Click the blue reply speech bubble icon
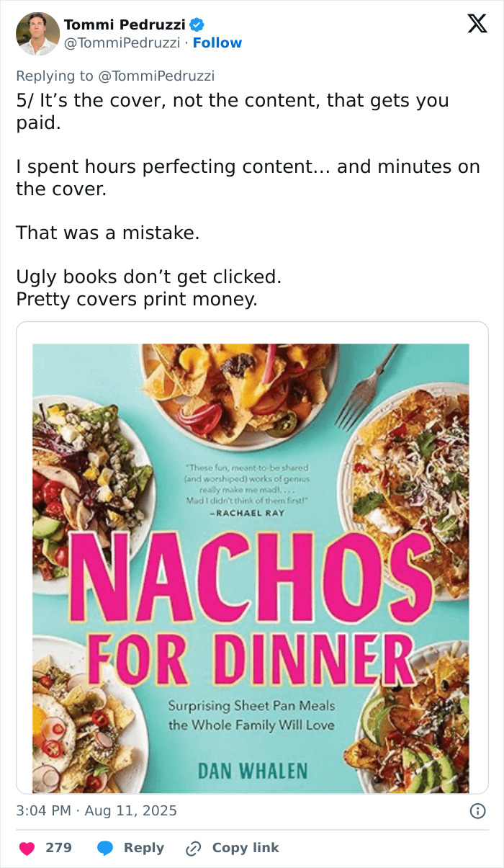The height and width of the screenshot is (868, 504). coord(106,849)
